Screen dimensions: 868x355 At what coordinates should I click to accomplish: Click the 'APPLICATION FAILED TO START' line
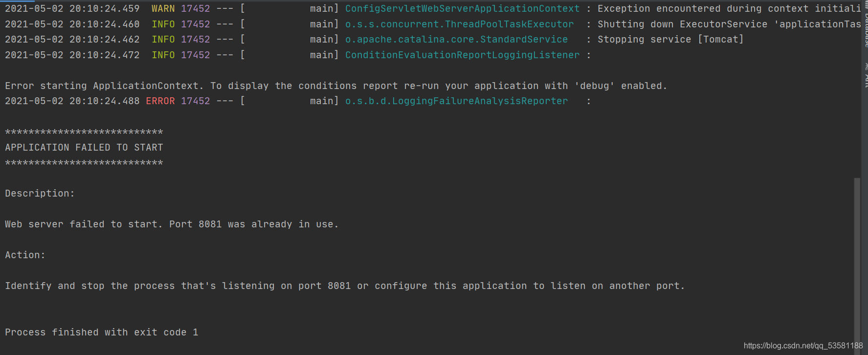84,147
